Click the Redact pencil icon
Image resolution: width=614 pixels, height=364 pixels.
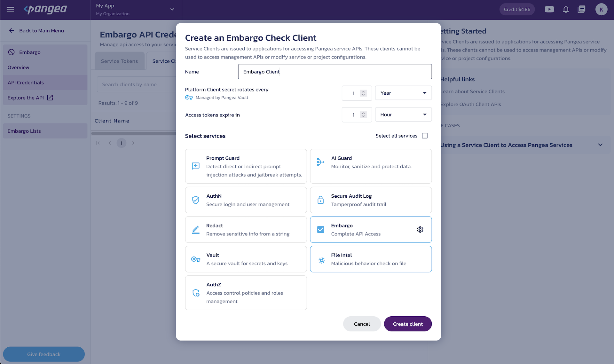196,230
